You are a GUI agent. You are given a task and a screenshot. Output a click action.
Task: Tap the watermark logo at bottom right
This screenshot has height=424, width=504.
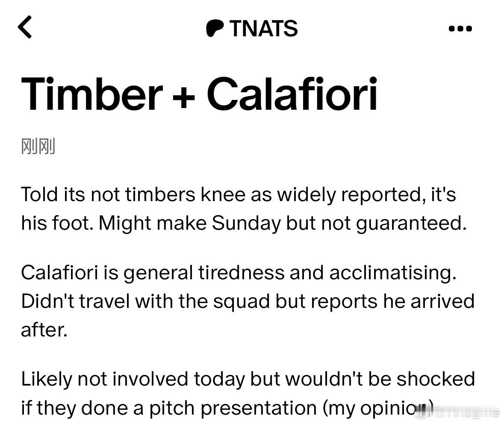click(x=457, y=412)
